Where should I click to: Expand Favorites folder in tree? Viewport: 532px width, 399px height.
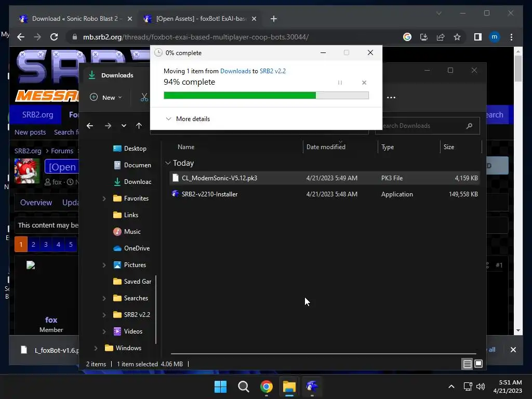pyautogui.click(x=104, y=198)
